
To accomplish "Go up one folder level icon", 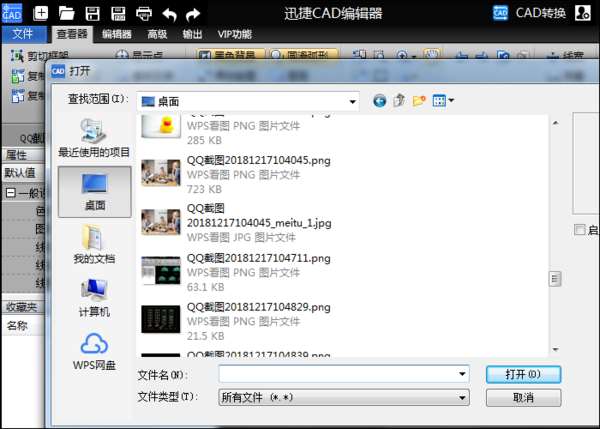I will [399, 101].
